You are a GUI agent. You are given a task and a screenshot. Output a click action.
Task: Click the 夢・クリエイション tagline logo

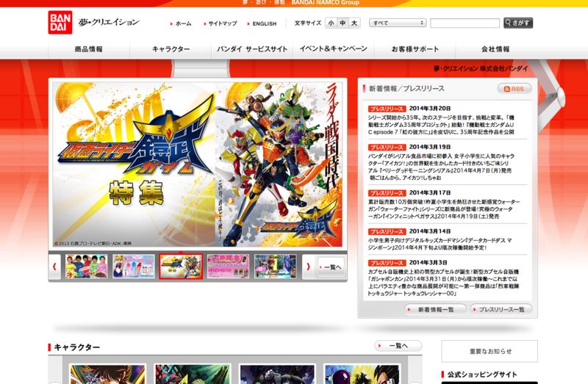pyautogui.click(x=109, y=23)
